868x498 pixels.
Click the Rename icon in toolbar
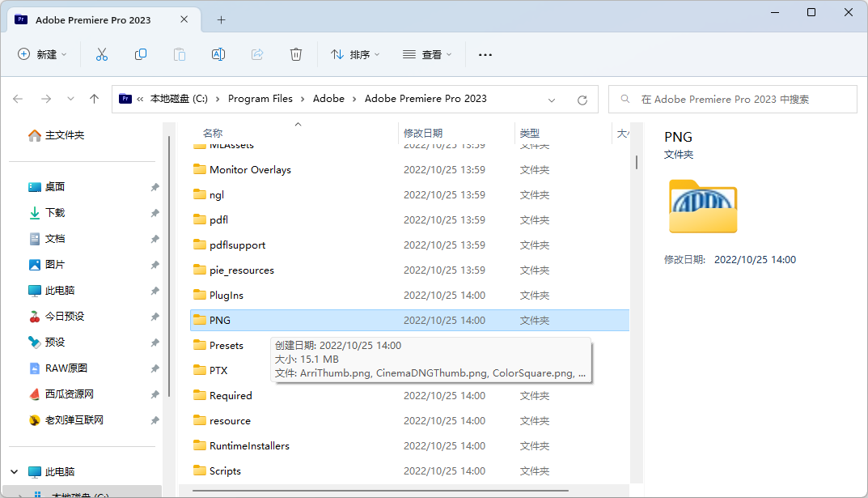click(218, 54)
